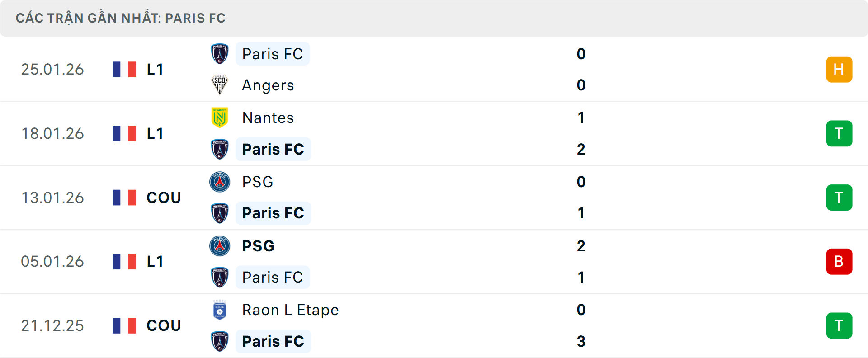868x358 pixels.
Task: Click France flag beside 18.01.26 L1
Action: point(124,133)
